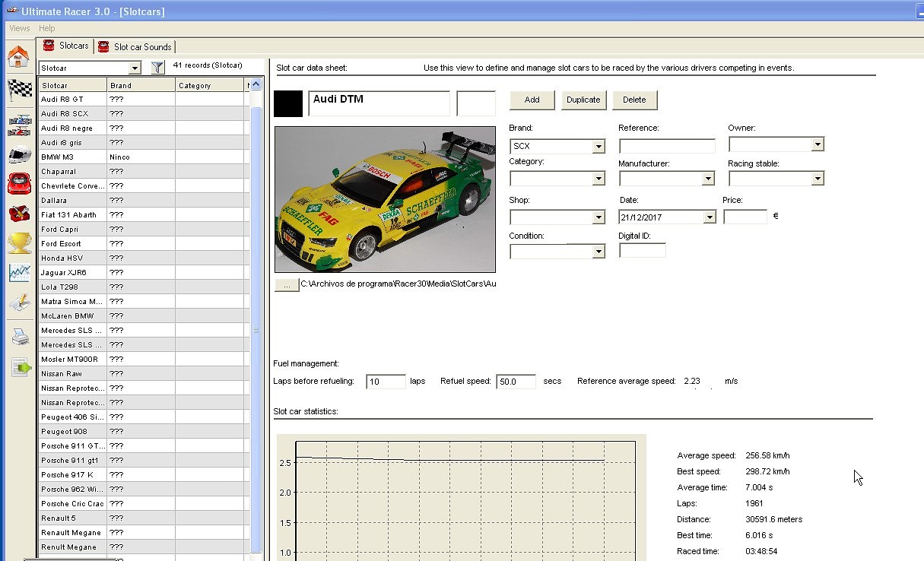Open the pencil and paper notes view

(19, 304)
